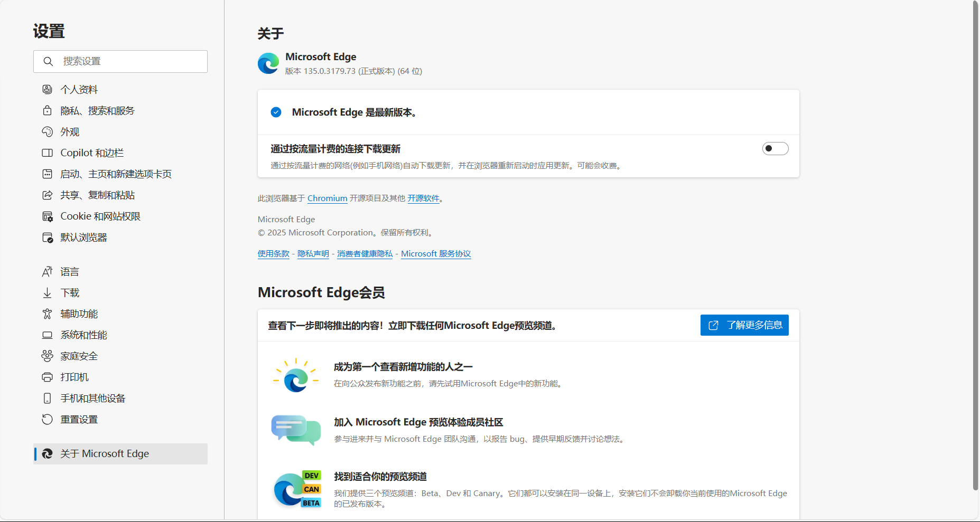The width and height of the screenshot is (980, 522).
Task: Click the lock icon for 隐私、搜索和服务
Action: point(47,110)
